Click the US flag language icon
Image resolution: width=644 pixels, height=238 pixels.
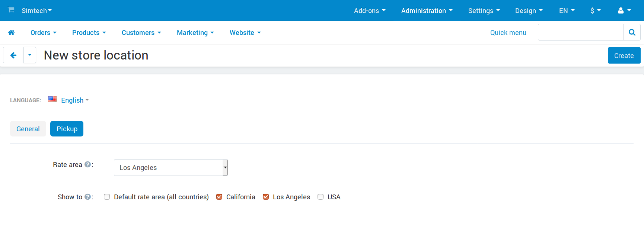point(52,99)
